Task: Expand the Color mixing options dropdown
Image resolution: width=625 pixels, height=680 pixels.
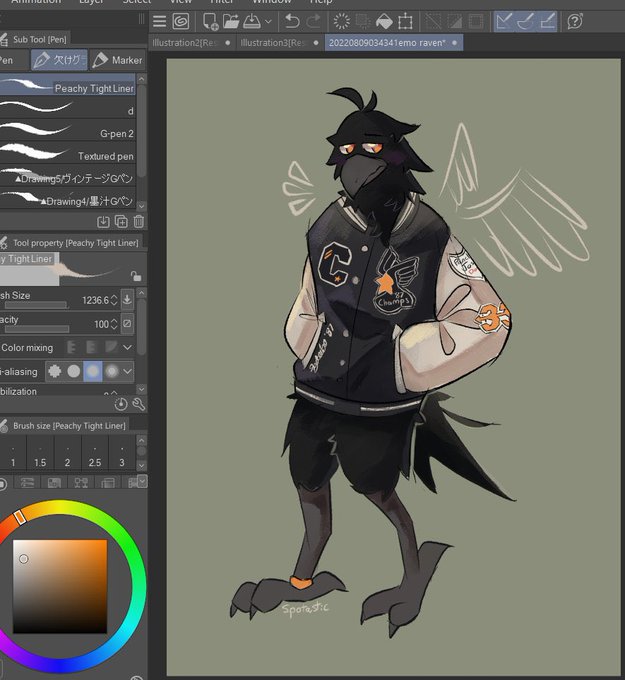Action: point(127,347)
